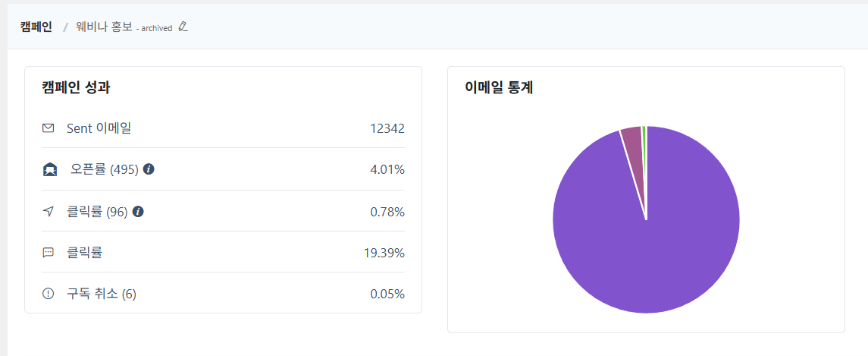The width and height of the screenshot is (868, 356).
Task: Click the Sent 이메일 count 12342
Action: coord(387,128)
